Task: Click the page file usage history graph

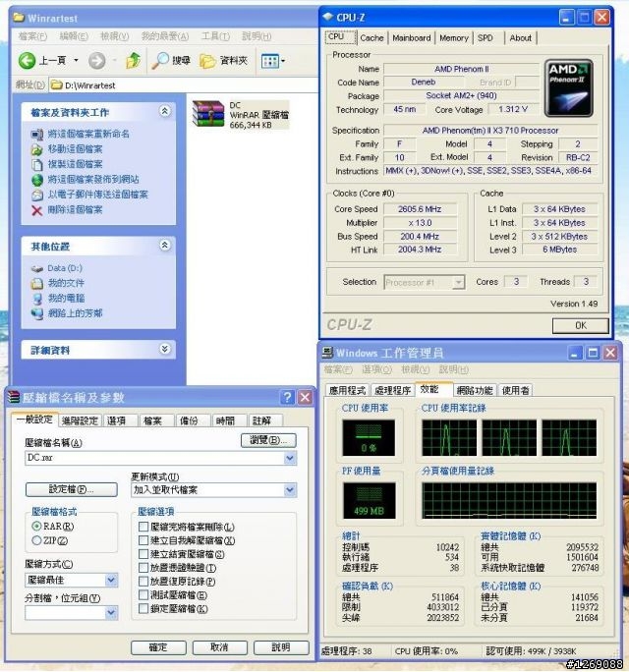Action: 508,501
